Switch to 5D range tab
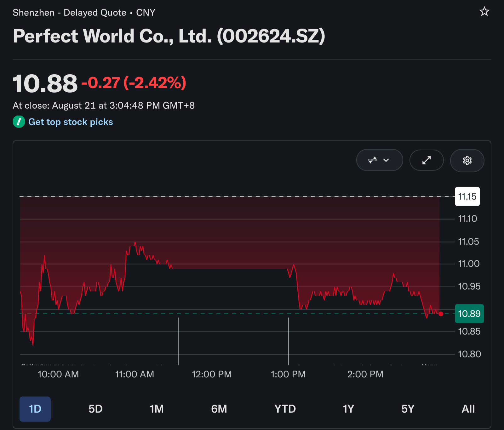504x430 pixels. coord(95,409)
